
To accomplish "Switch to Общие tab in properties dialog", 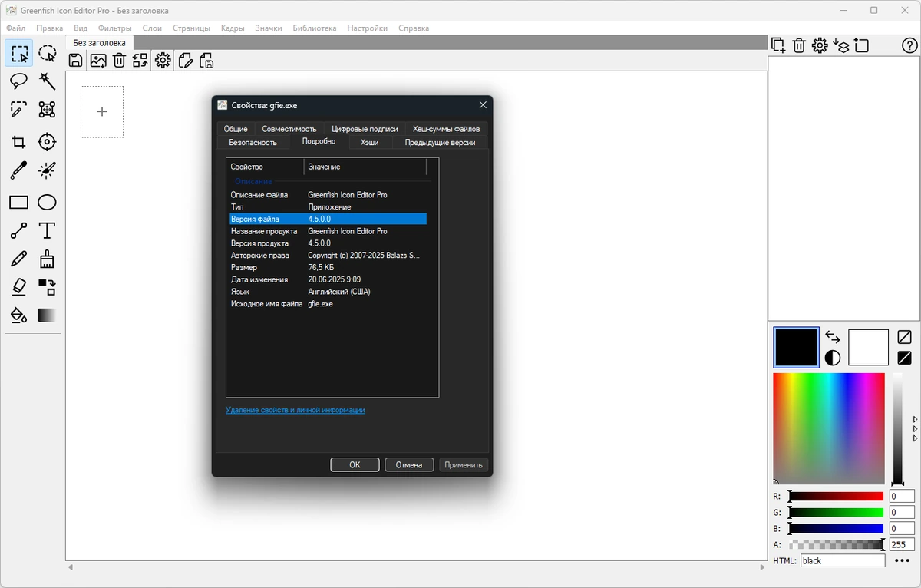I will (x=236, y=129).
